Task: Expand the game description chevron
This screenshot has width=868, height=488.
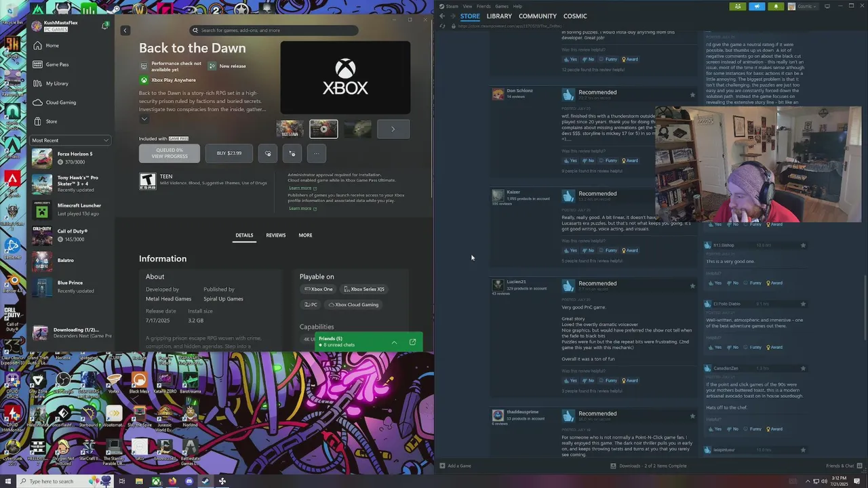Action: (144, 119)
